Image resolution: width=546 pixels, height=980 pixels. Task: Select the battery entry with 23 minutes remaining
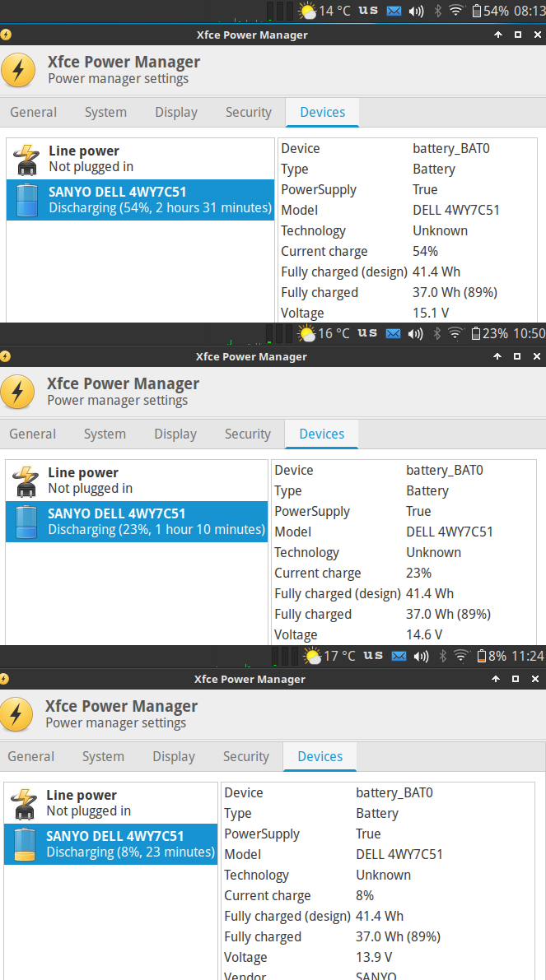[111, 844]
